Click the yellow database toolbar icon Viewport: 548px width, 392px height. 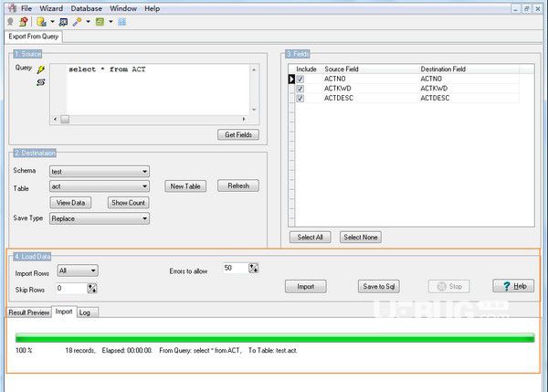point(41,22)
